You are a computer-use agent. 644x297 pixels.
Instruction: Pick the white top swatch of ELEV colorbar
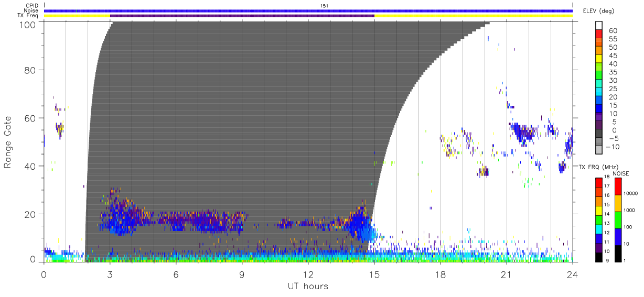pos(600,26)
